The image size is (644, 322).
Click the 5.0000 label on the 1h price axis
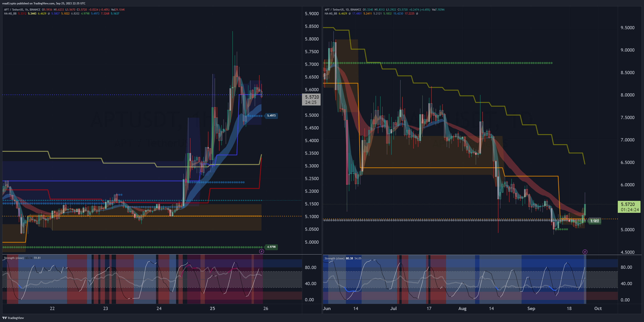[312, 242]
